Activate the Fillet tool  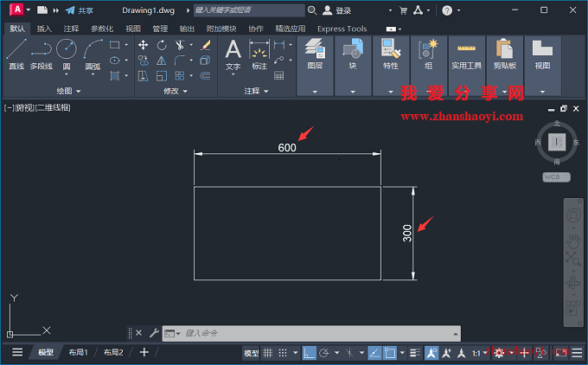pyautogui.click(x=180, y=61)
